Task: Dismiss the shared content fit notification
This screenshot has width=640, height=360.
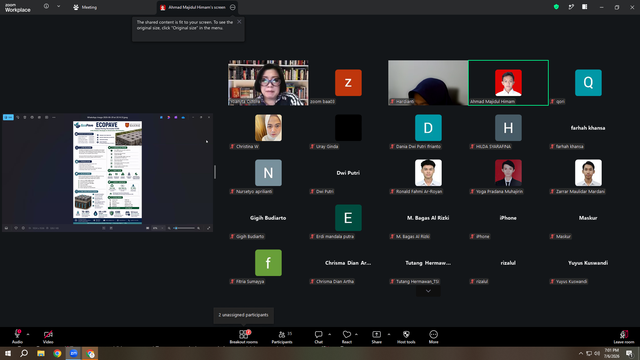Action: click(x=239, y=22)
